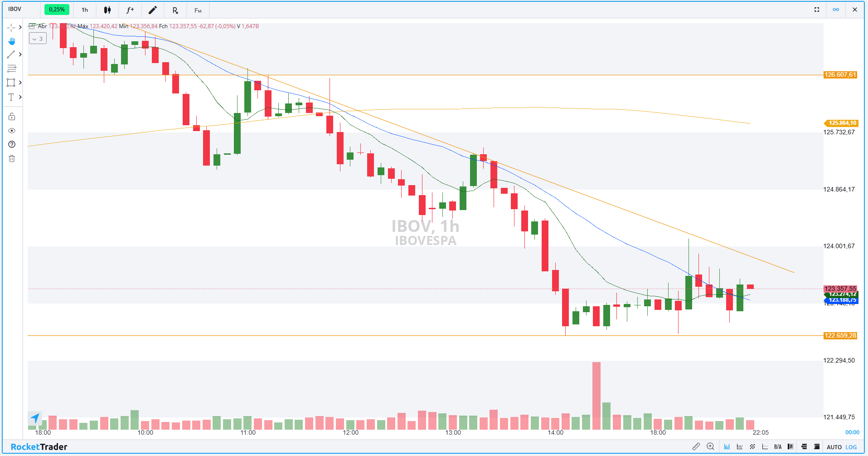Open the horizontal lines tool
Viewport: 868px width, 456px height.
tap(12, 69)
